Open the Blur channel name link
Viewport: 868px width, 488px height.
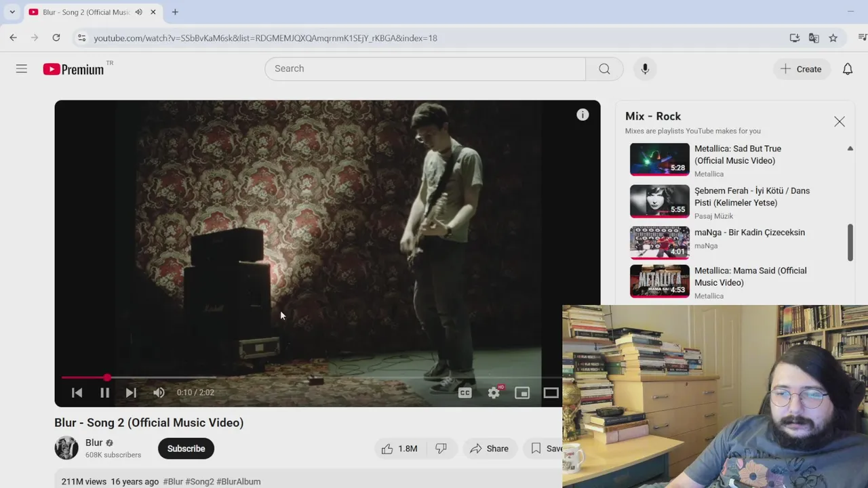point(94,443)
